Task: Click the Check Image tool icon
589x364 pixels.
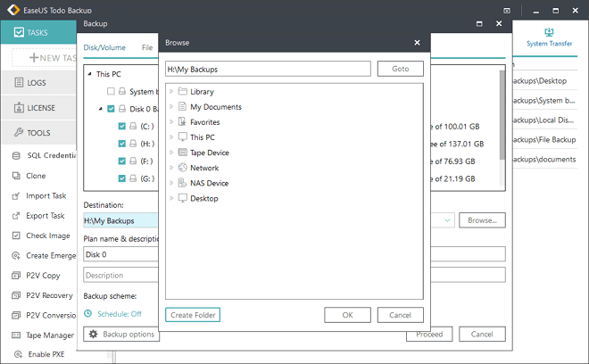Action: click(x=17, y=236)
